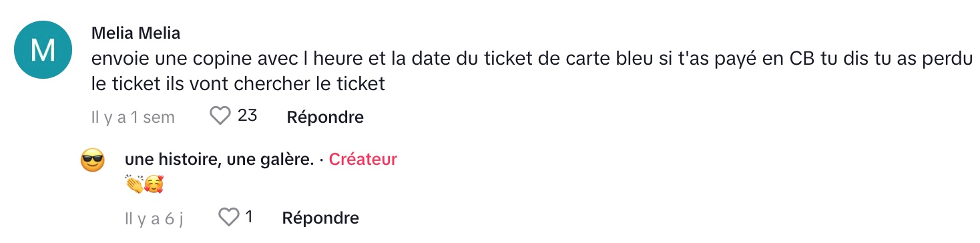Click the 'Il y a 6 j' timestamp
The image size is (980, 243).
[x=154, y=218]
